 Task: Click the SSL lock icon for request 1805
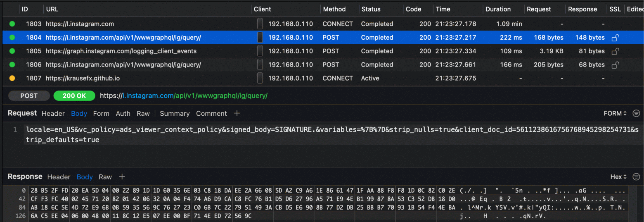coord(615,51)
